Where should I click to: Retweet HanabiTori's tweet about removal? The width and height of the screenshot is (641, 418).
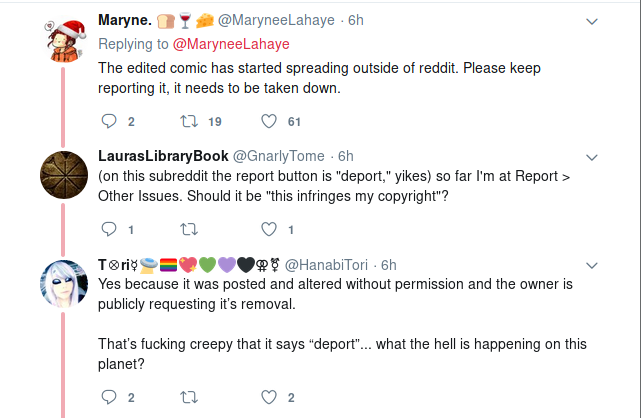(189, 397)
